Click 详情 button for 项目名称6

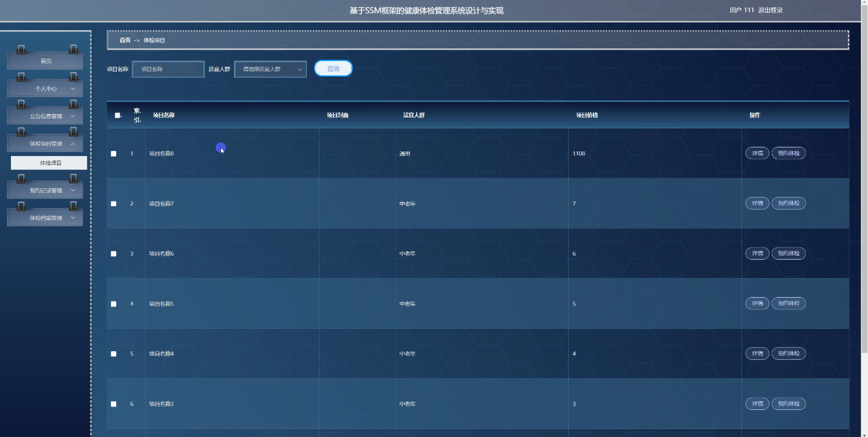coord(757,253)
